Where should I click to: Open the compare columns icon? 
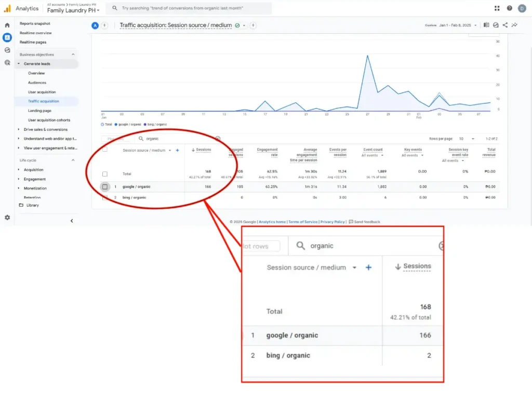(486, 25)
